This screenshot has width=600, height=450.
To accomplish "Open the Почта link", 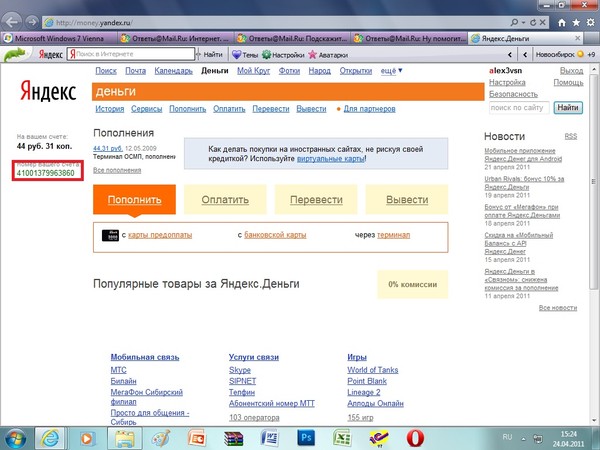I will pos(136,71).
